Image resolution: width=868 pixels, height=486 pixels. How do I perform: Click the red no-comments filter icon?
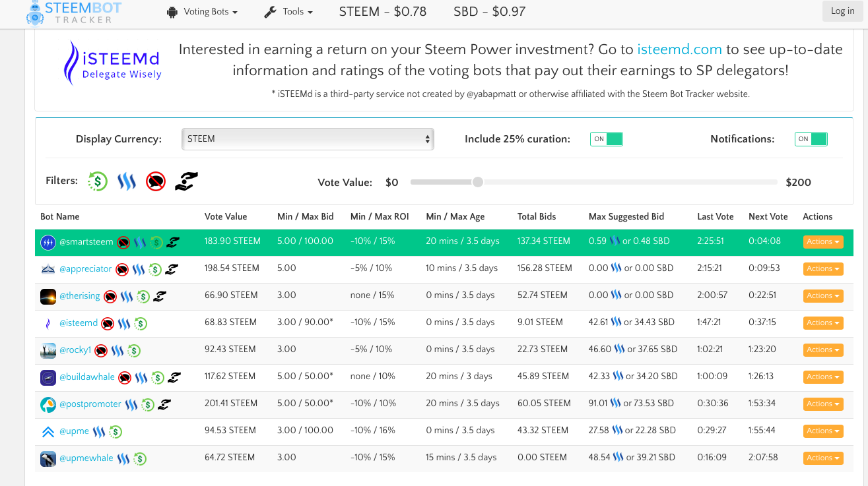156,181
